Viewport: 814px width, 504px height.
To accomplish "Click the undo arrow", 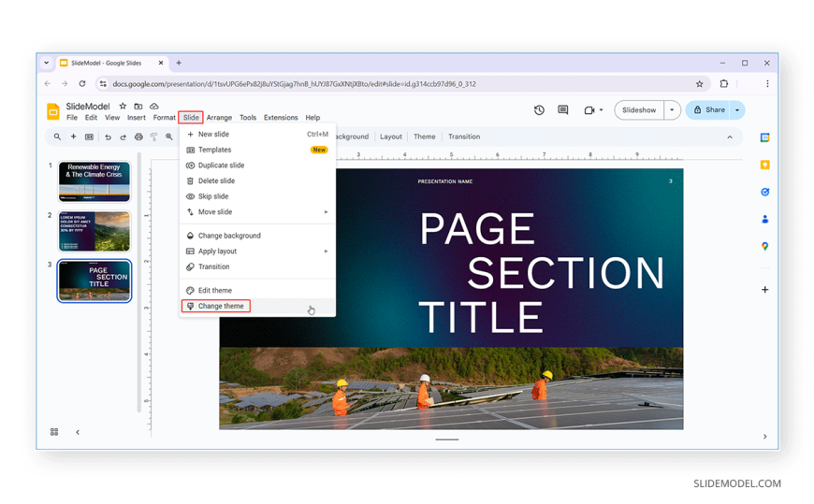I will coord(108,137).
